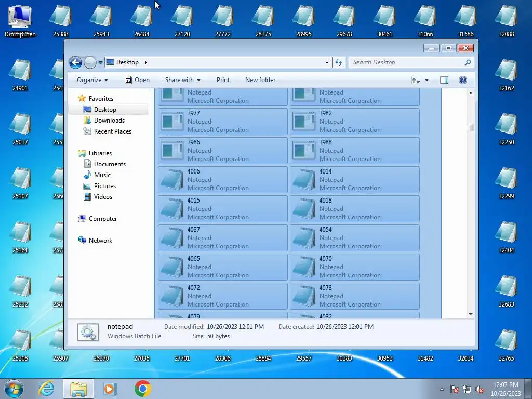Select desktop icon 28375

[x=263, y=21]
